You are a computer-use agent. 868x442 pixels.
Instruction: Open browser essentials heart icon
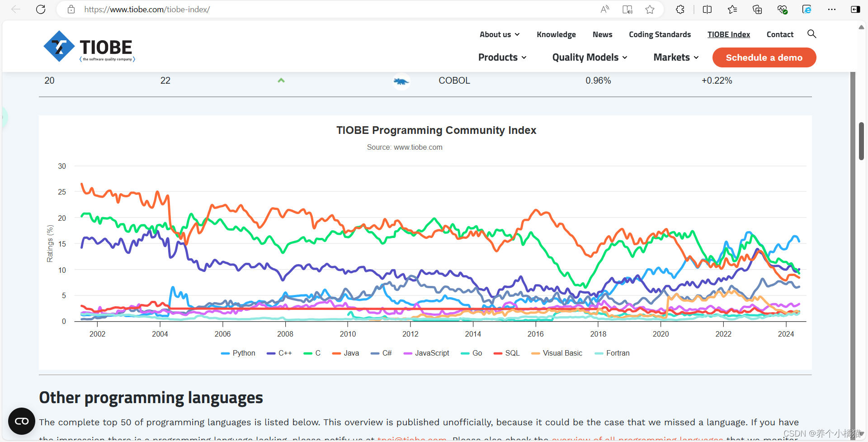782,10
